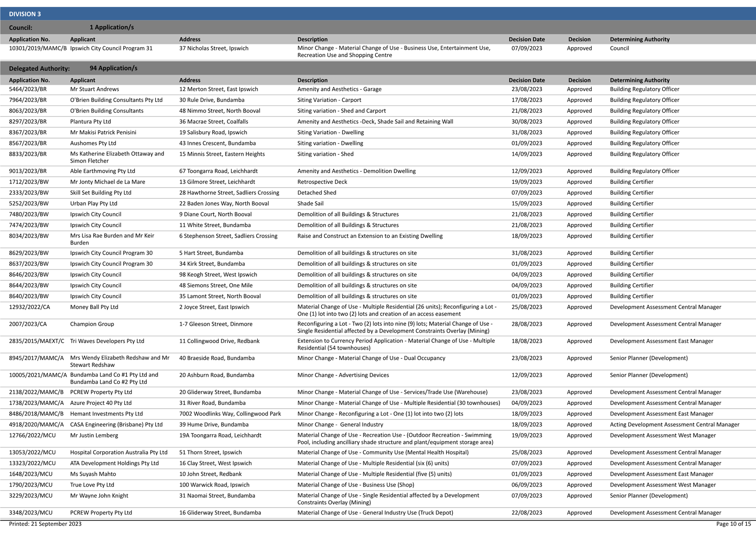Screen dimensions: 756x535
Task: Select application 3348/2023/MCU
Action: (31, 513)
